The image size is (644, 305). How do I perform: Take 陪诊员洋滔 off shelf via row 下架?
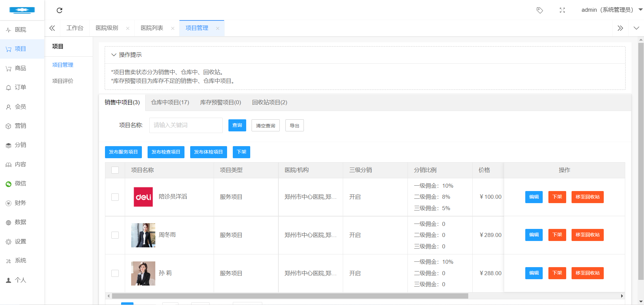(557, 197)
